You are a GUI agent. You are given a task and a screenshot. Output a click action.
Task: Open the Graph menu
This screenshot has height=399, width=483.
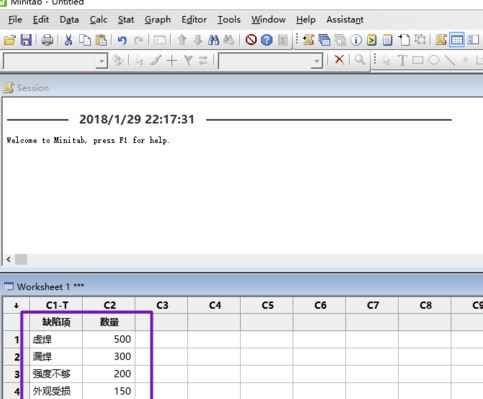point(157,20)
